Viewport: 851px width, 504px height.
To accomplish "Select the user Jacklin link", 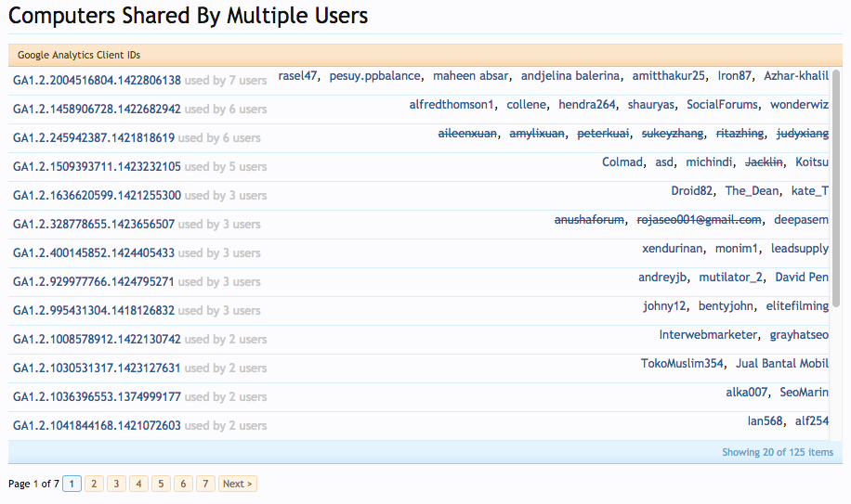I will pos(764,162).
